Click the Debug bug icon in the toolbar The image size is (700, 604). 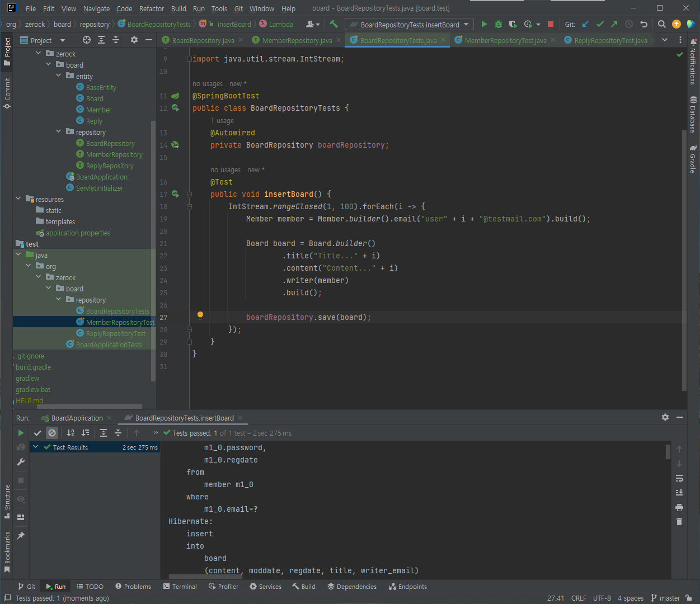pyautogui.click(x=499, y=24)
